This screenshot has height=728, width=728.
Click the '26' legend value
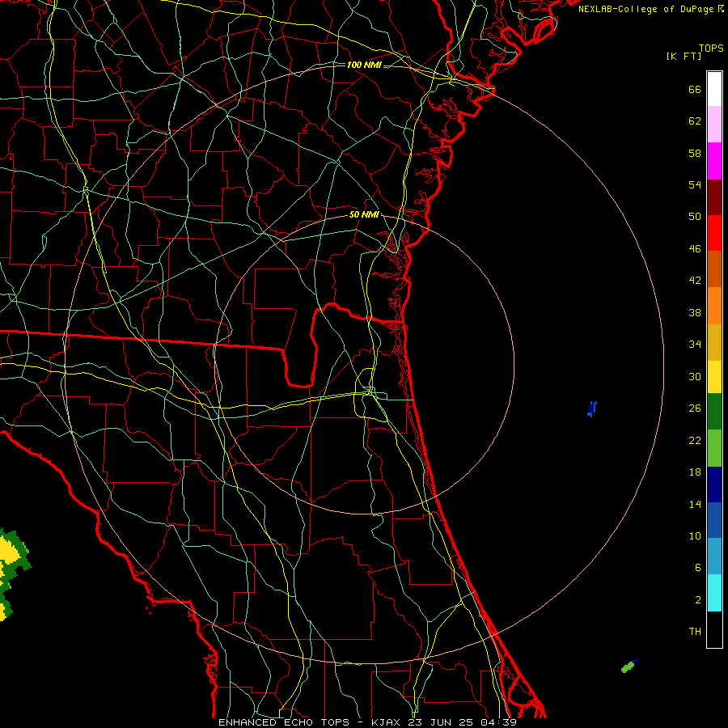tap(695, 408)
